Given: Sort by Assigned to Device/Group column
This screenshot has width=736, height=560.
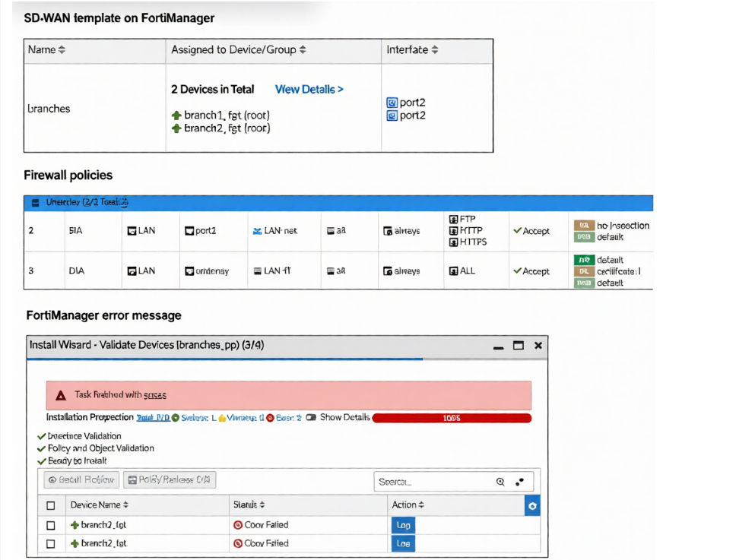Looking at the screenshot, I should [x=303, y=49].
